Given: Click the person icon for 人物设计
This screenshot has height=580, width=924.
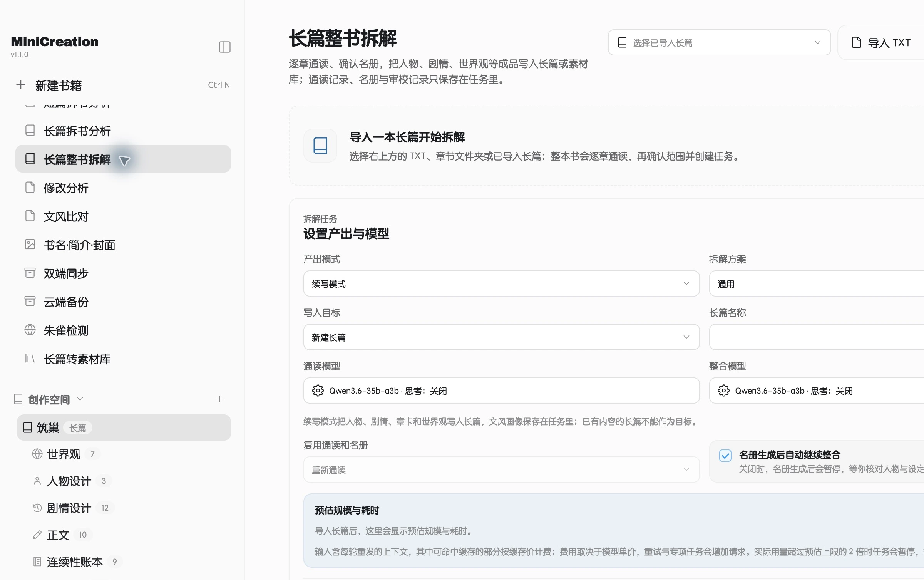Looking at the screenshot, I should click(37, 481).
